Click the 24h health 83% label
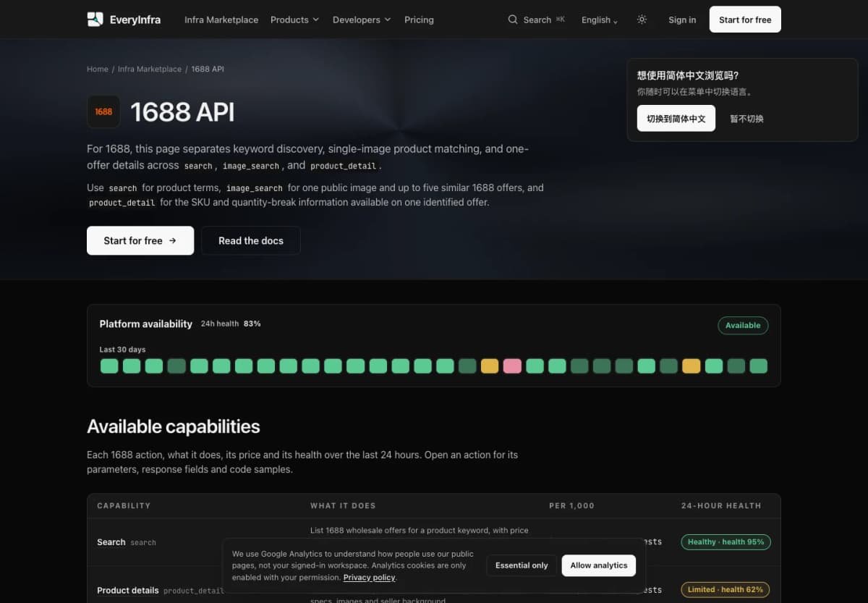This screenshot has width=868, height=603. (x=231, y=324)
